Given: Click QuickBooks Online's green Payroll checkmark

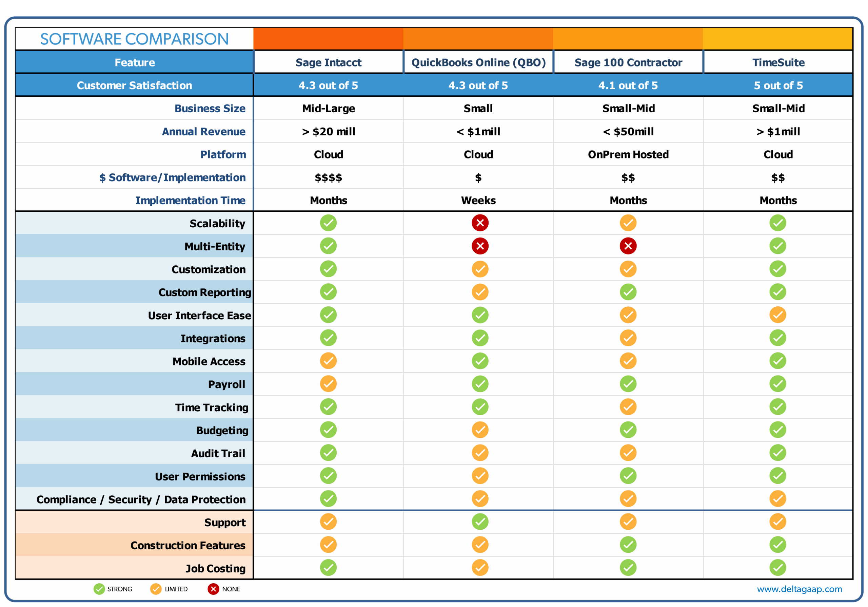Looking at the screenshot, I should (x=480, y=384).
